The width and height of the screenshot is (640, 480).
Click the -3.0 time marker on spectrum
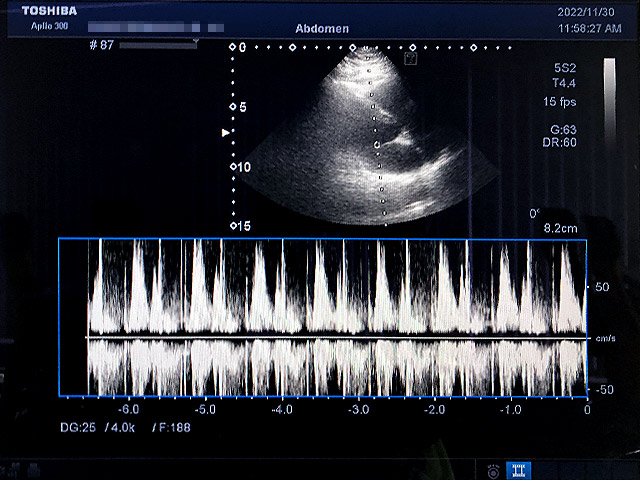tap(358, 409)
